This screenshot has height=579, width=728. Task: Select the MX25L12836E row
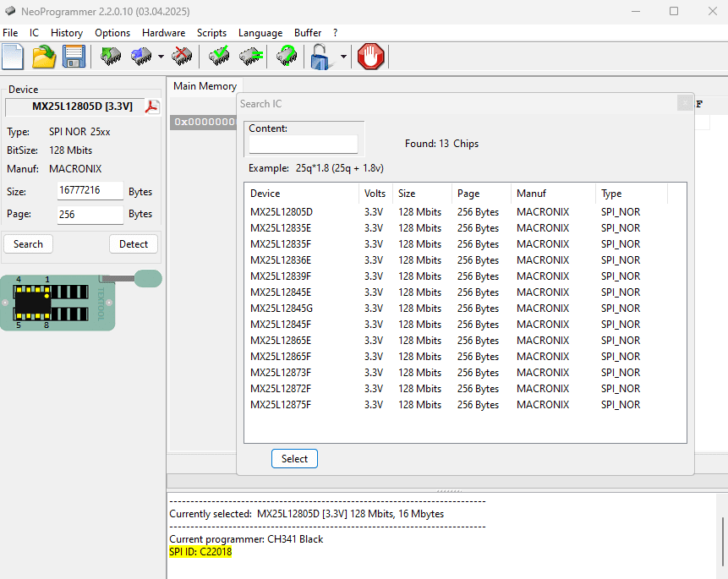point(465,260)
